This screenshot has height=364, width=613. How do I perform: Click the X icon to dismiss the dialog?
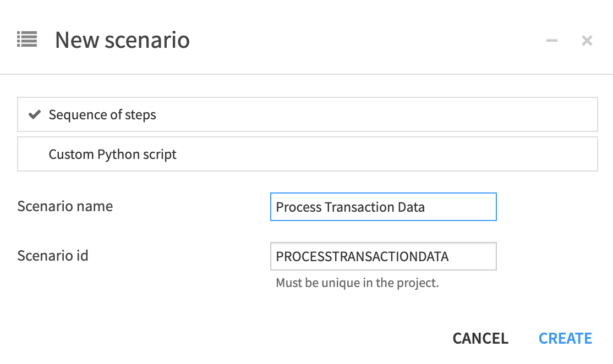(x=587, y=40)
